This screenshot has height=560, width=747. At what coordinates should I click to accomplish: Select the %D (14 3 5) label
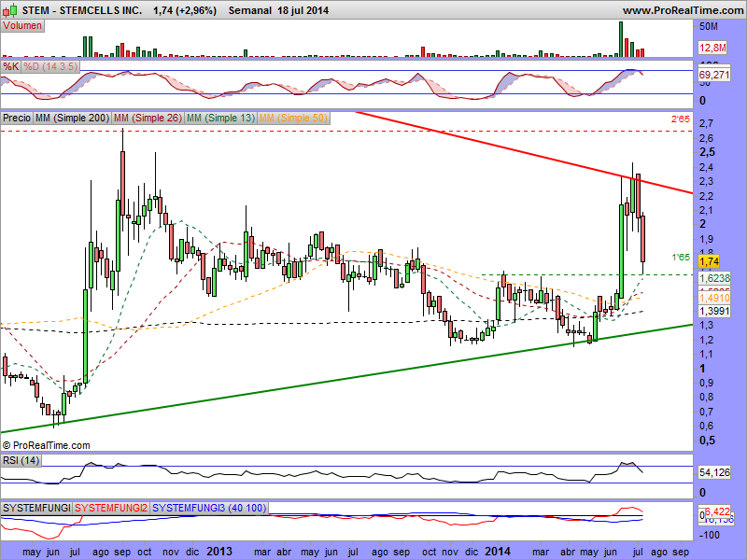pyautogui.click(x=50, y=66)
